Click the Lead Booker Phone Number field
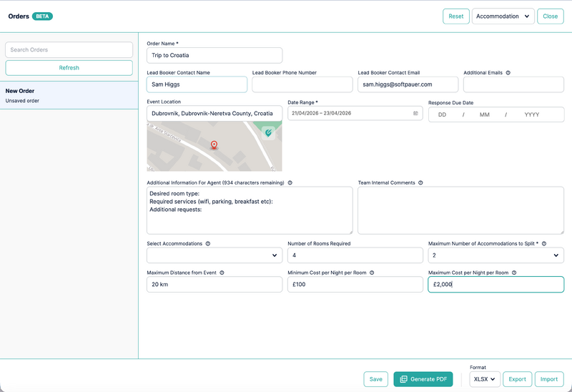 302,84
